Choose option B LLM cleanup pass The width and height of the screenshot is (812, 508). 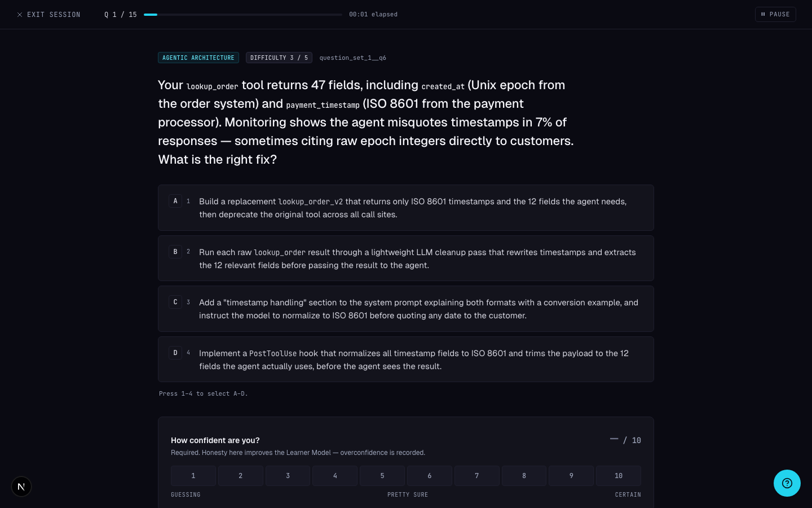click(406, 259)
